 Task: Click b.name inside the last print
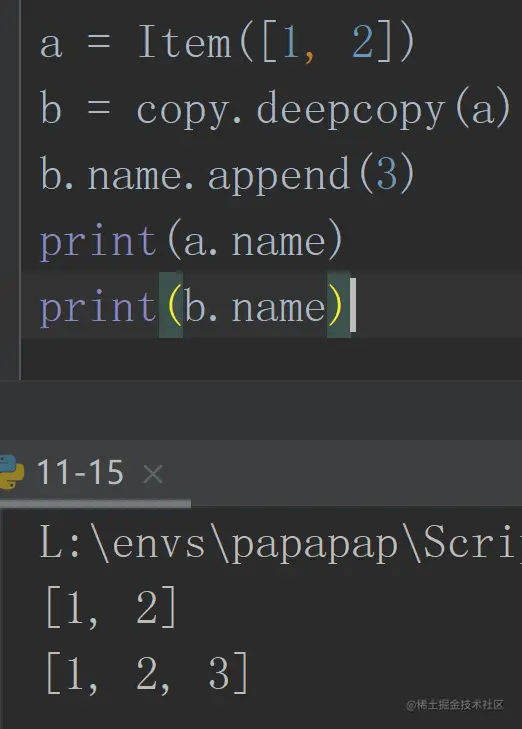tap(255, 307)
